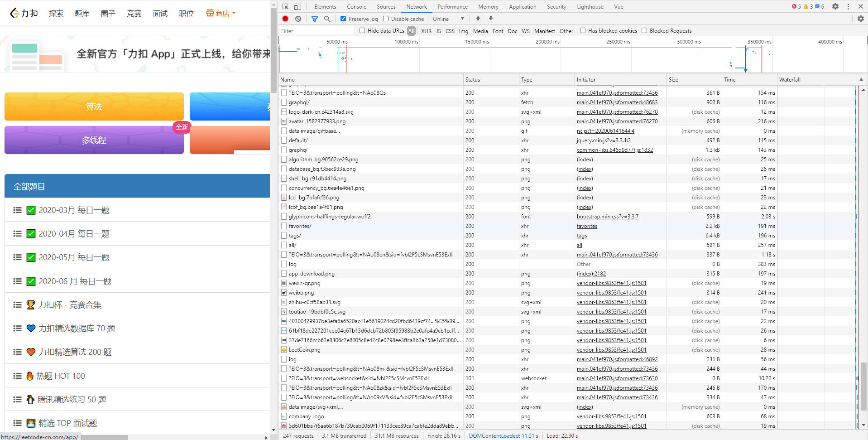Click the list icon beside 热题 HOT 100
The height and width of the screenshot is (440, 868).
pos(18,376)
